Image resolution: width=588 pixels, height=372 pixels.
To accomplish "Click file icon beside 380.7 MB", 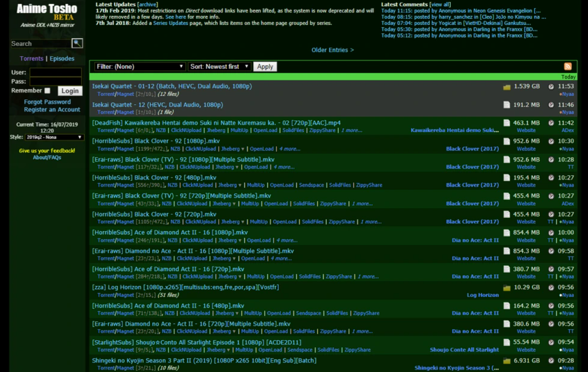I will click(507, 269).
